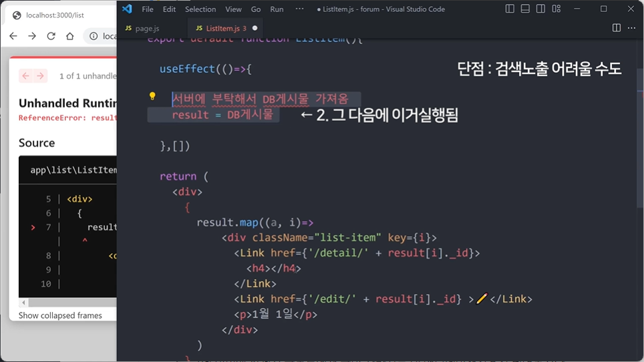644x362 pixels.
Task: Click the ReferenceError message text
Action: pos(67,118)
